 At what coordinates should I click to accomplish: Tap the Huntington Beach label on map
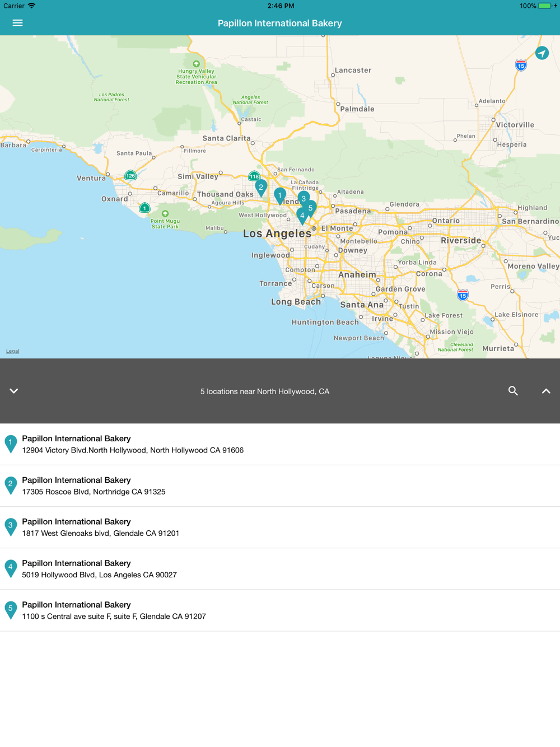325,323
